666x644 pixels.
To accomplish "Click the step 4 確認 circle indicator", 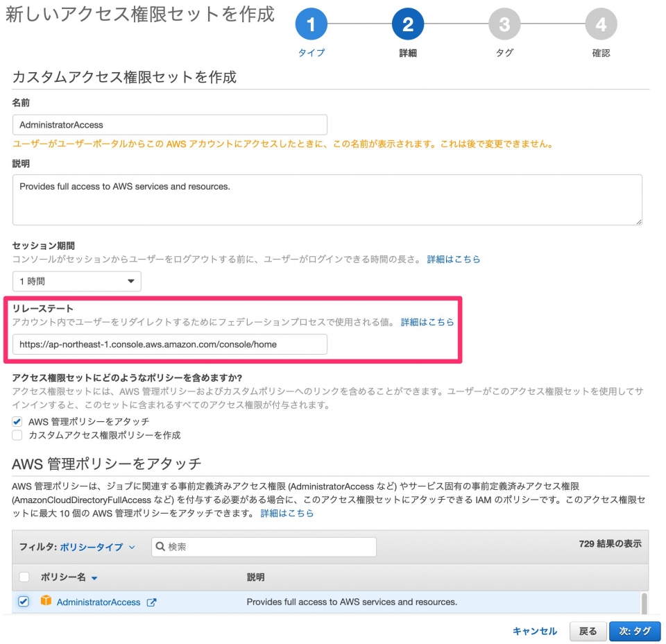I will tap(601, 24).
